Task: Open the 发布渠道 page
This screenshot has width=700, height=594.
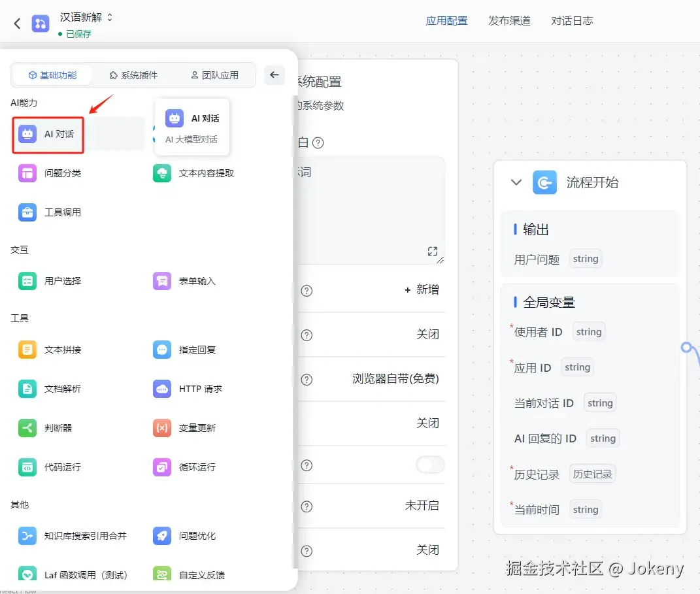Action: pyautogui.click(x=509, y=20)
